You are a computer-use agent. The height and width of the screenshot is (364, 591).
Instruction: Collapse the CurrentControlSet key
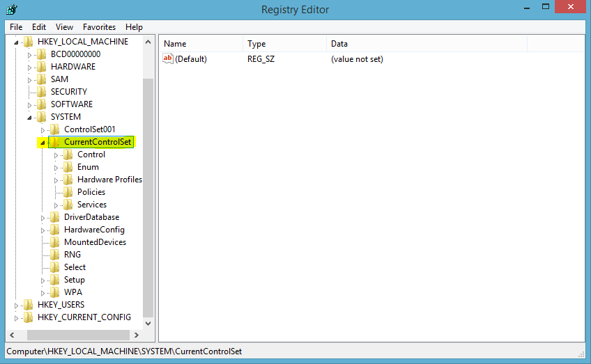(43, 143)
